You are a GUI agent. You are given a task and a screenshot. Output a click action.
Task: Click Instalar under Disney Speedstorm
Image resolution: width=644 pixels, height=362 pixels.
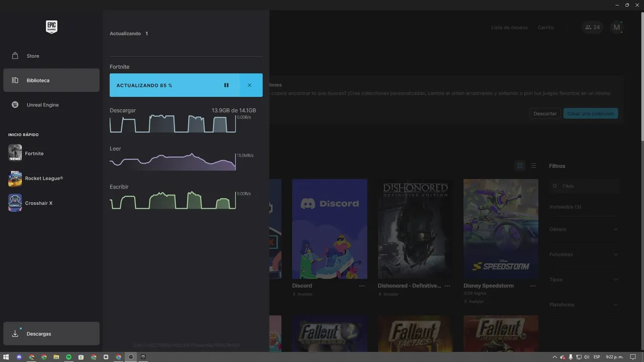click(x=473, y=302)
